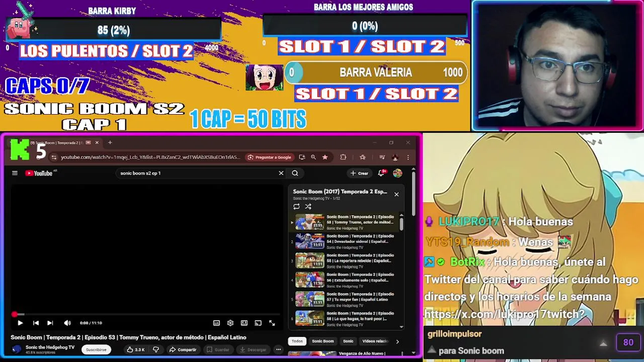Close the Sonic Boom playlist panel
This screenshot has width=644, height=362.
[x=396, y=194]
